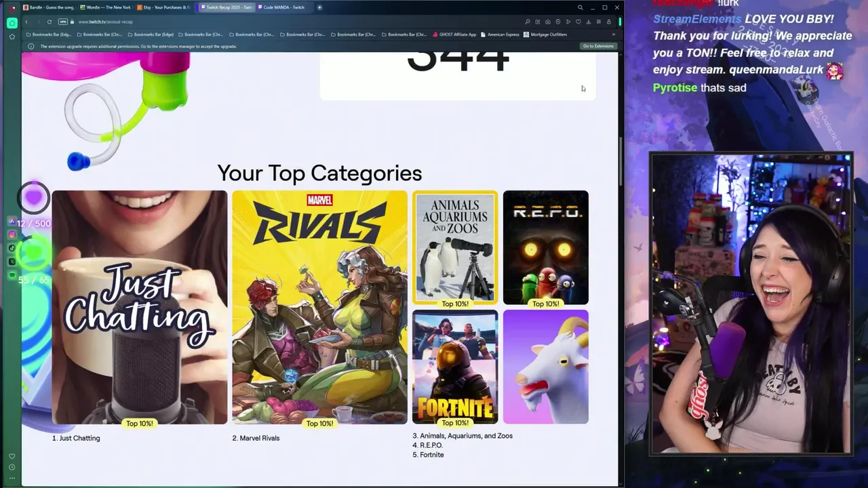Click the extension upgrade info icon

point(31,46)
